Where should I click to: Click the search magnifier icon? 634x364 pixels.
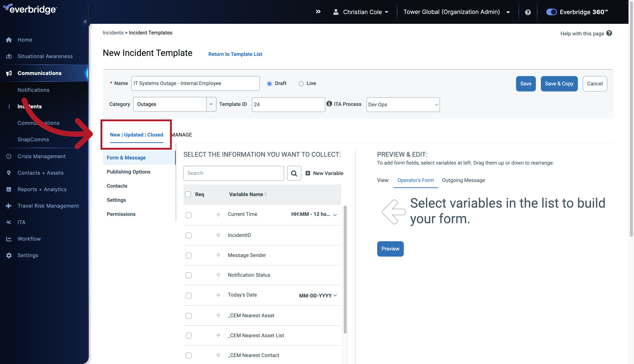294,173
